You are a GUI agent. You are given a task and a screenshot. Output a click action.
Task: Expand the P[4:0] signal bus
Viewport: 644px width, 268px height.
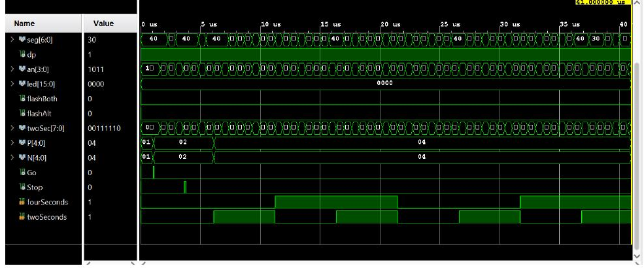point(12,143)
